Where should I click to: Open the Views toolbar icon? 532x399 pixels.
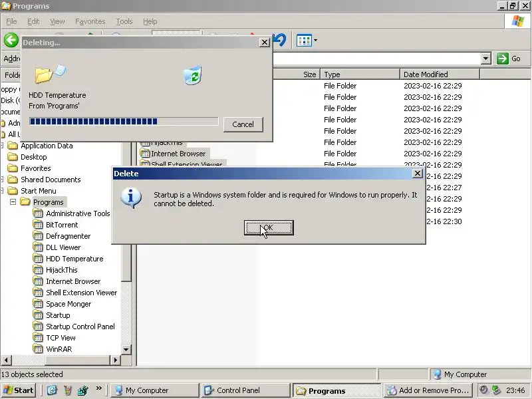click(304, 41)
